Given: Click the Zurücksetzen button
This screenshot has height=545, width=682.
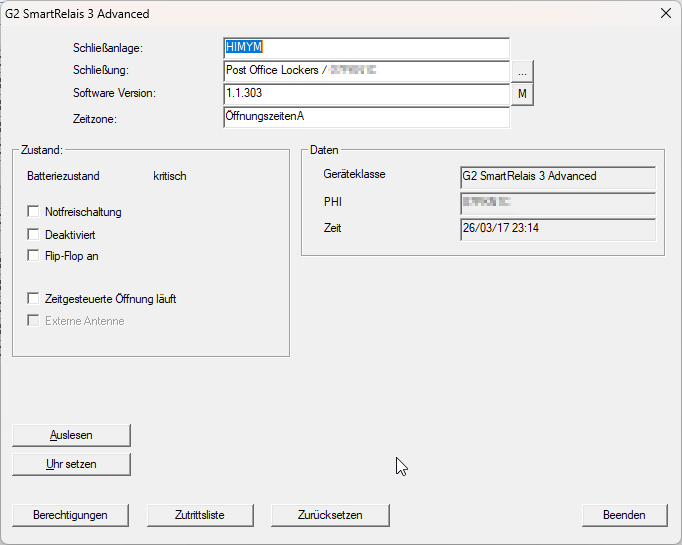Looking at the screenshot, I should pos(330,515).
